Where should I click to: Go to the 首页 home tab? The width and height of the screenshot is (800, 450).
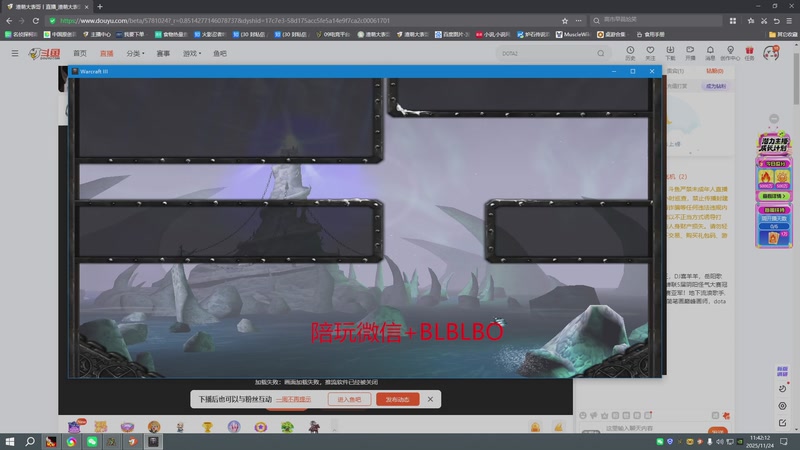click(x=80, y=53)
